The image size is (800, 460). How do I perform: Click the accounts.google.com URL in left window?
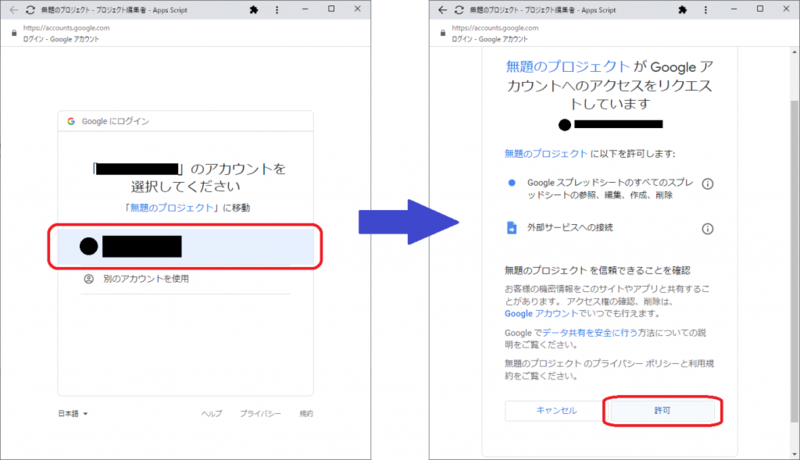click(x=66, y=28)
